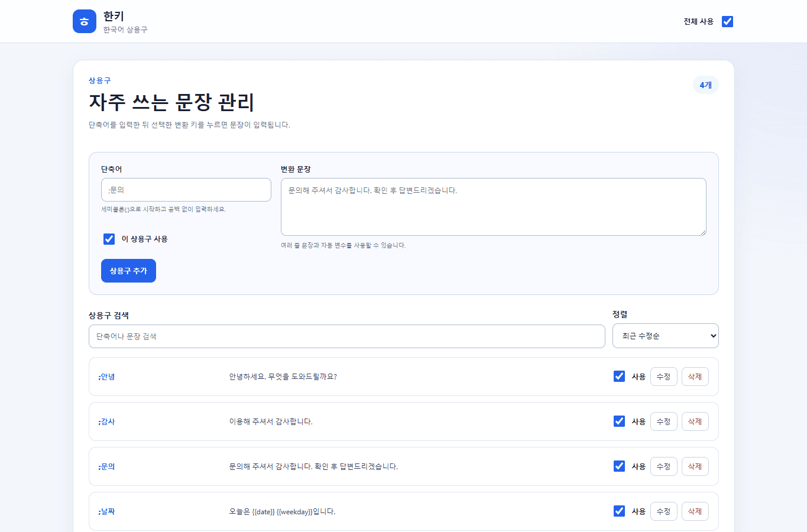Focus the 단축어 input field
Viewport: 807px width, 532px height.
click(186, 190)
